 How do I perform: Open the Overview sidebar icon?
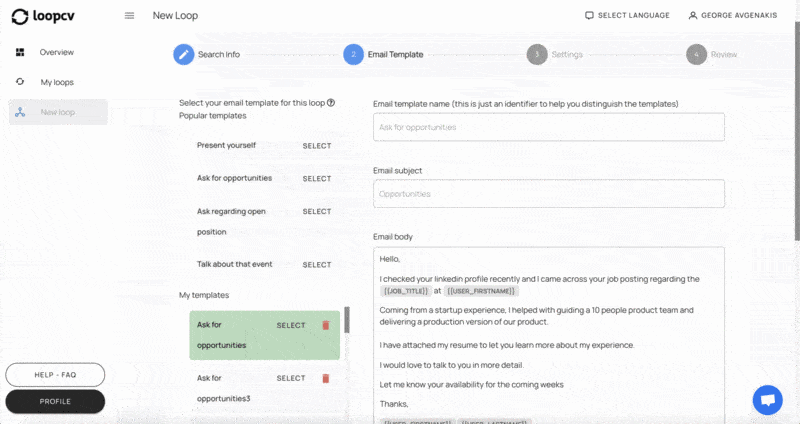(x=21, y=52)
